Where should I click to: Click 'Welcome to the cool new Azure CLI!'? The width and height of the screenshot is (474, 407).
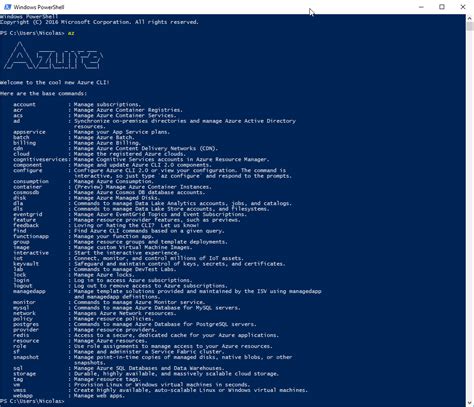point(55,82)
